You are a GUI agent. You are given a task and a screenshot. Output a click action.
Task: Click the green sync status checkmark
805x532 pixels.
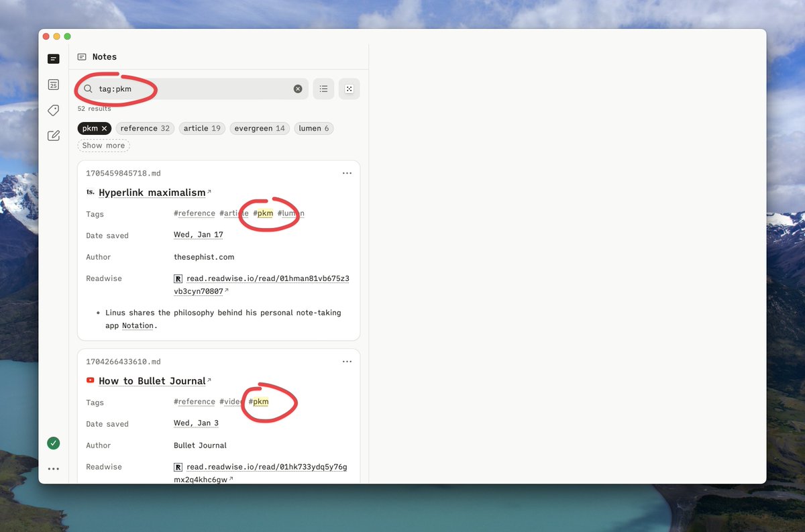[54, 443]
